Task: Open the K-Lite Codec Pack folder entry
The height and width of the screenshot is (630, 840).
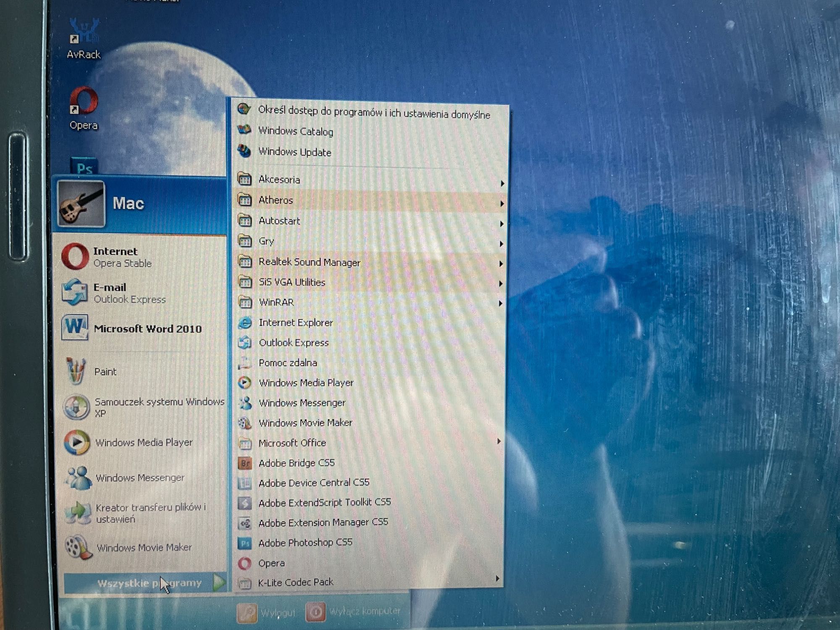Action: pyautogui.click(x=368, y=582)
